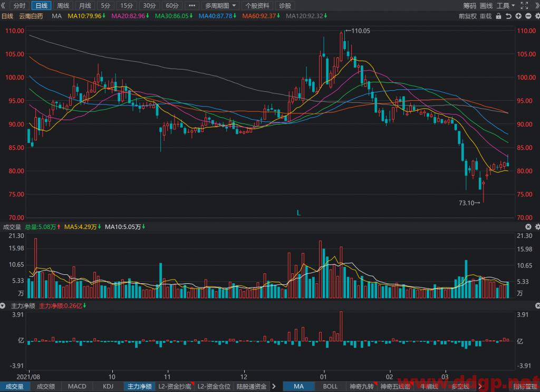Image resolution: width=540 pixels, height=392 pixels.
Task: Switch to 分时 intraday view
Action: 20,5
